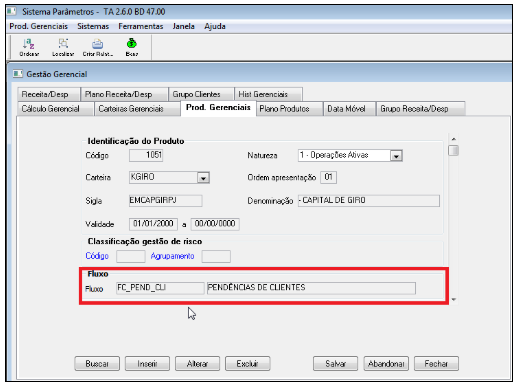Click the empty Agrupamento field
Screen dimensions: 517x387
[216, 256]
